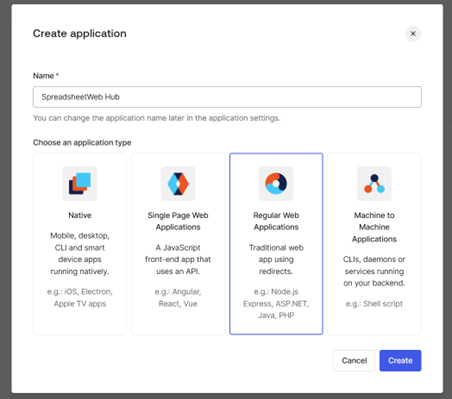Click the 'e.g.: iOS, Electron, Apple TV apps' text

80,298
